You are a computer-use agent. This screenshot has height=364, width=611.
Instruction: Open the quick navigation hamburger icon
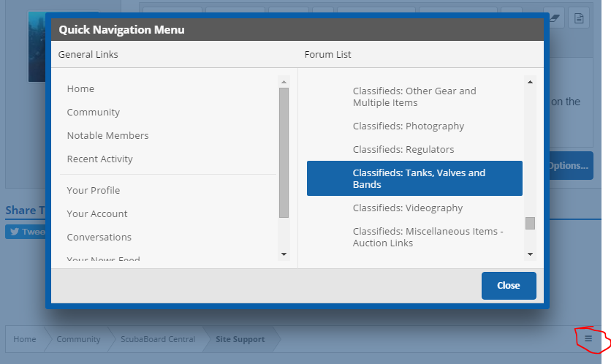click(588, 338)
